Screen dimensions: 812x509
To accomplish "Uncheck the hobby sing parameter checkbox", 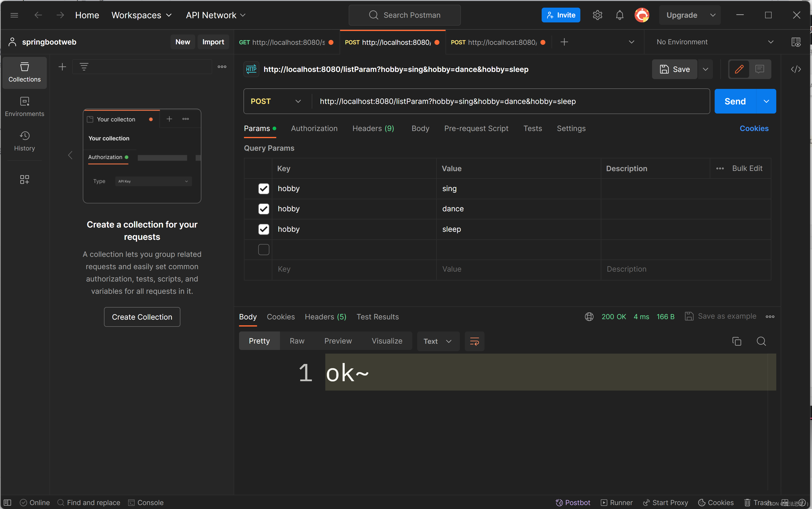I will point(263,189).
